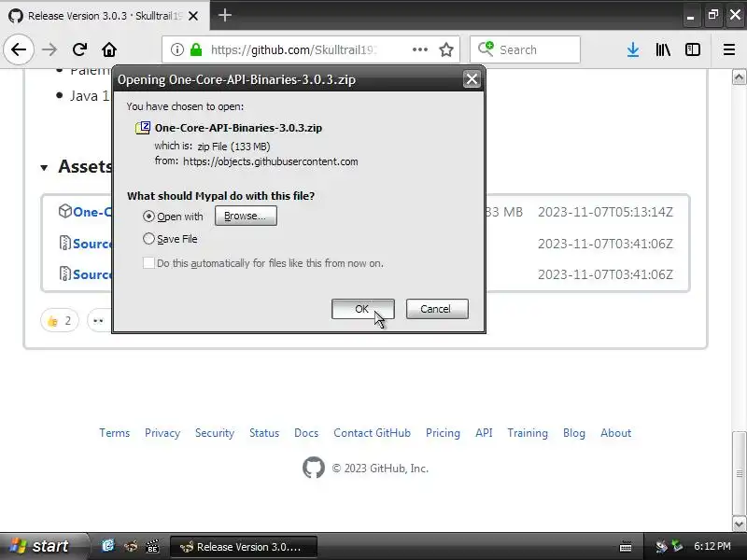Select the Open with radio option
The width and height of the screenshot is (747, 560).
(x=148, y=217)
